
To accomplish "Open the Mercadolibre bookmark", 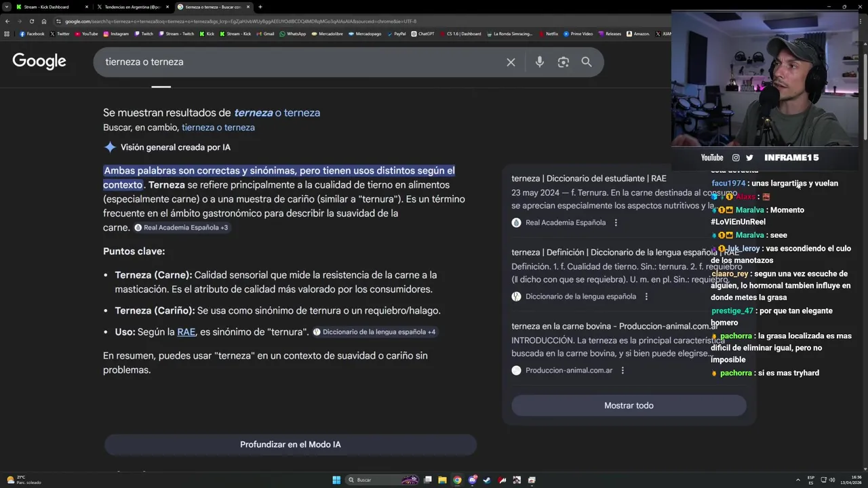I will (328, 34).
